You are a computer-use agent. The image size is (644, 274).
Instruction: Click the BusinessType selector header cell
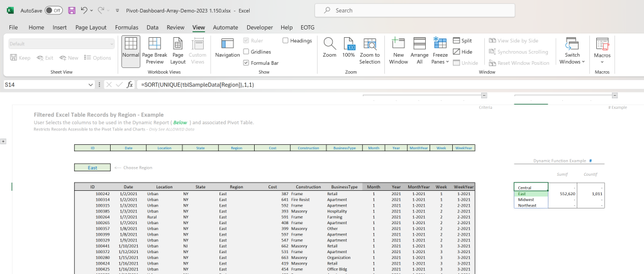coord(344,147)
